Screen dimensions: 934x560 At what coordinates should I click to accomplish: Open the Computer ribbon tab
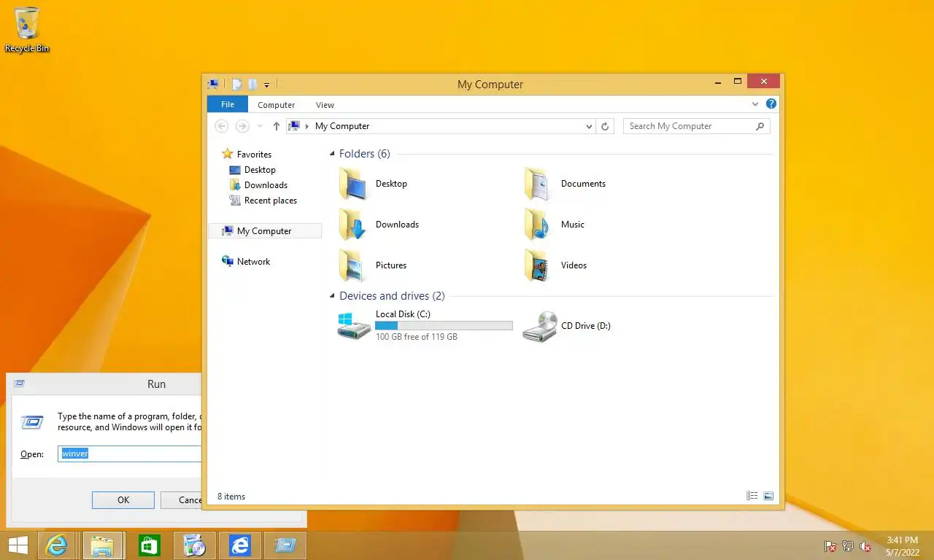tap(276, 105)
